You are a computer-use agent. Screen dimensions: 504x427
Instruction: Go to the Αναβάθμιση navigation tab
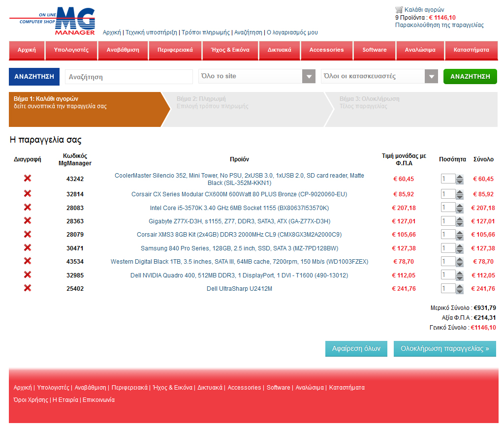123,50
